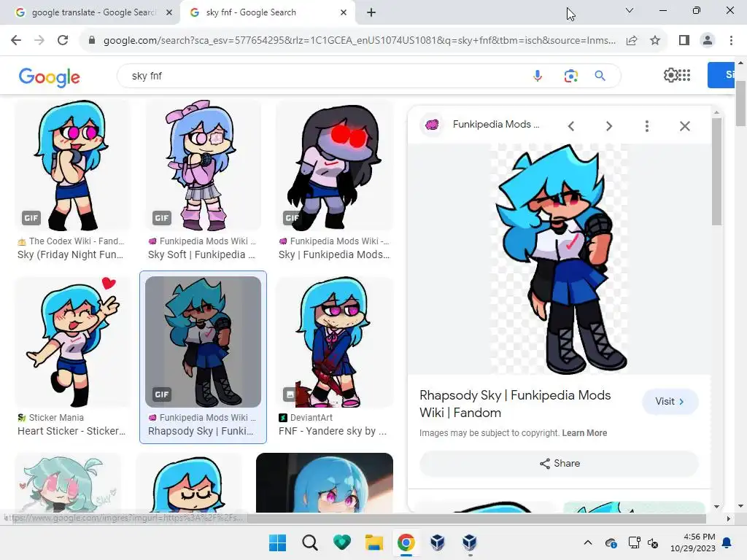Open the clock showing 4:56 PM
This screenshot has width=747, height=560.
click(x=693, y=542)
